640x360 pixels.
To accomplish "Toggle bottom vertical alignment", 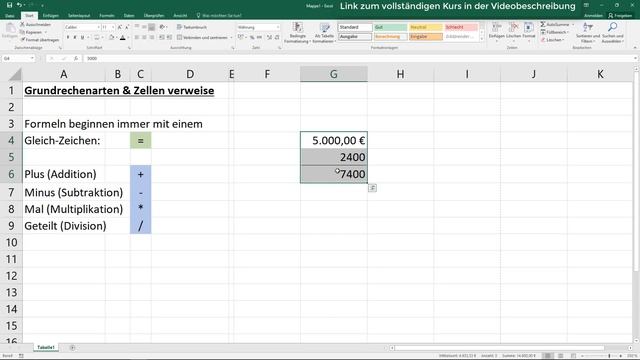I will pyautogui.click(x=151, y=27).
